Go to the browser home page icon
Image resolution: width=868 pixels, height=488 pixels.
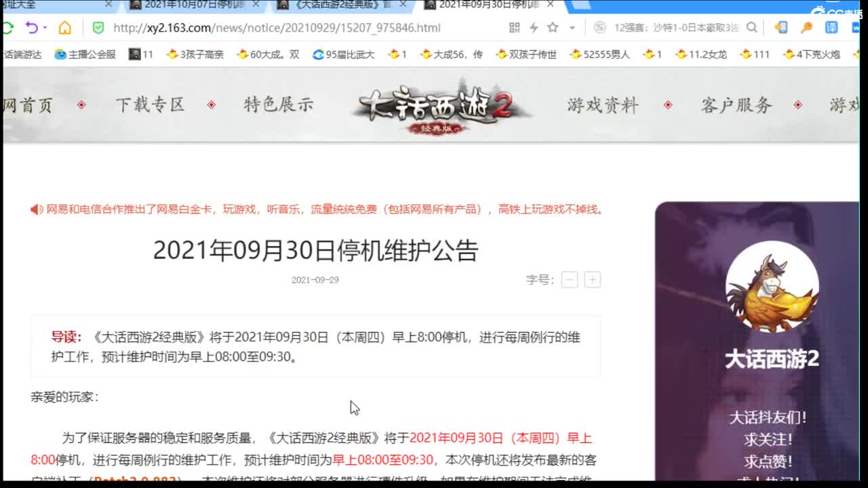pyautogui.click(x=65, y=28)
